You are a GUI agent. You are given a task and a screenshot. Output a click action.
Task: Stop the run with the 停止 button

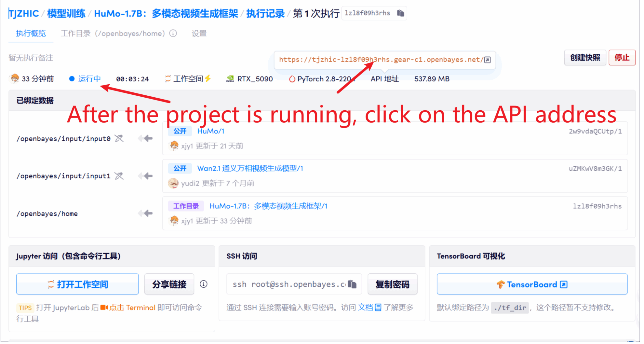coord(622,58)
